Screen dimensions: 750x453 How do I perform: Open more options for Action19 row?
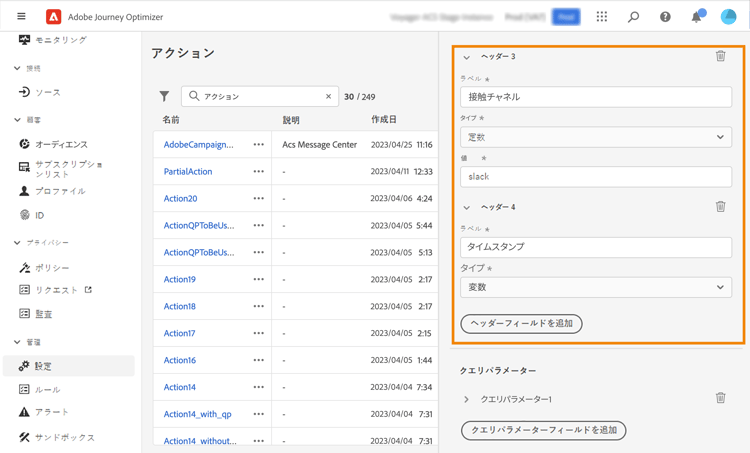click(259, 279)
